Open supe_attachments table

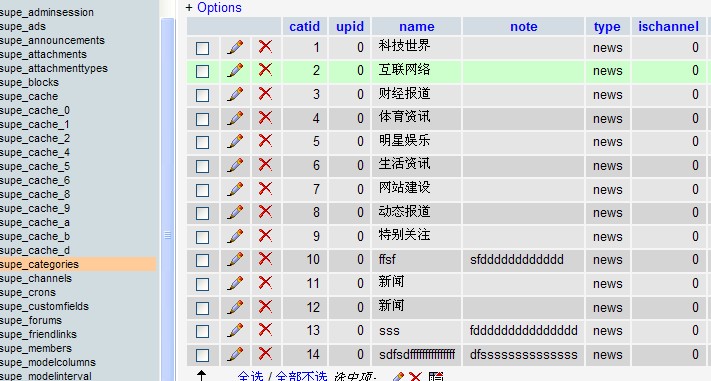coord(43,54)
